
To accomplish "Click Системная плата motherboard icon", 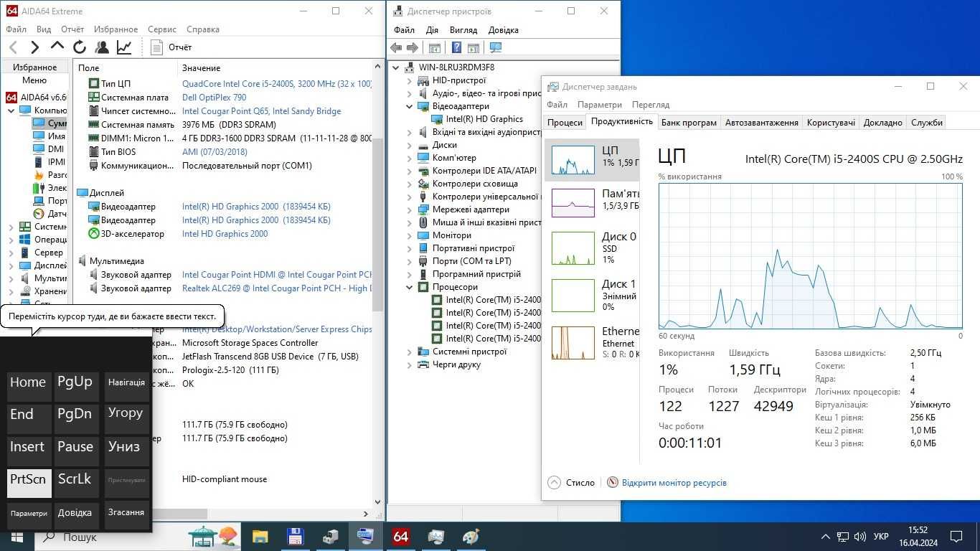I will coord(93,98).
